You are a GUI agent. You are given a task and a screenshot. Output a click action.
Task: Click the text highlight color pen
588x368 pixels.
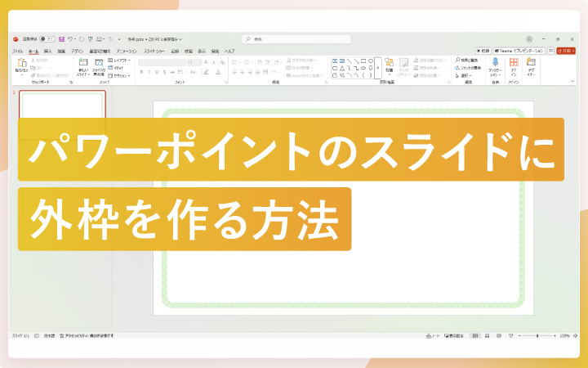[x=206, y=72]
